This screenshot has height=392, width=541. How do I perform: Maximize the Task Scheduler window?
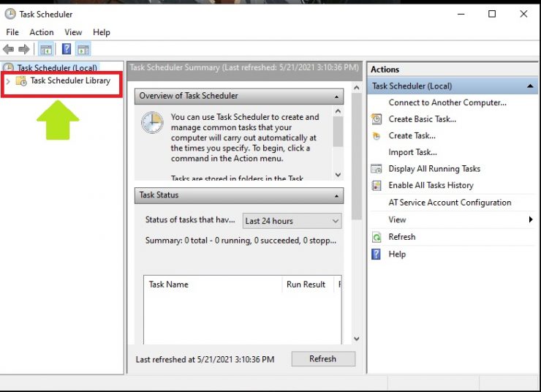(492, 14)
